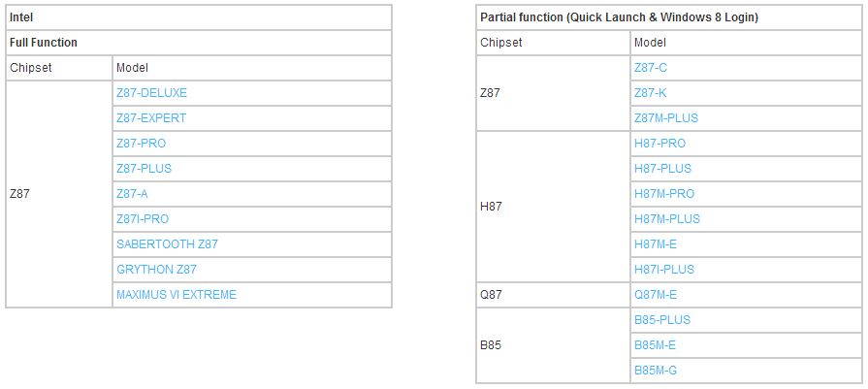Open the Z87-DELUXE model link
This screenshot has height=389, width=868.
pyautogui.click(x=151, y=93)
